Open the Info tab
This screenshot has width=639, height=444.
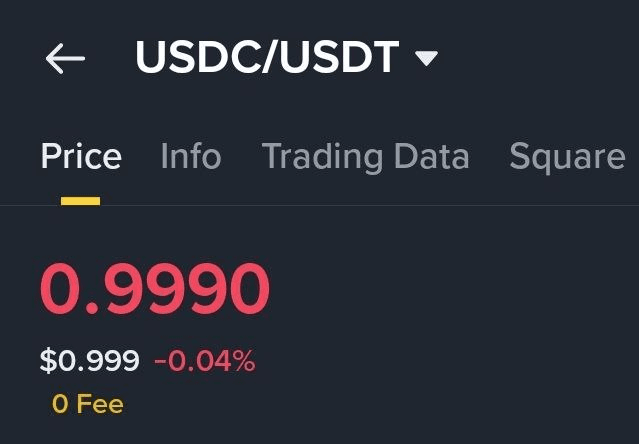point(191,157)
